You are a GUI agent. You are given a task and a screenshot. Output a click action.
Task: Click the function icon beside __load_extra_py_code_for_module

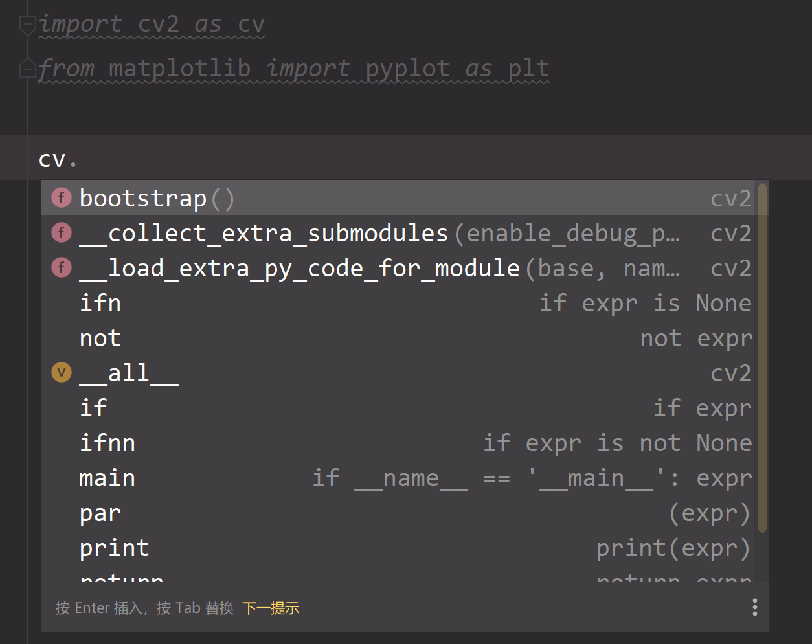(60, 267)
